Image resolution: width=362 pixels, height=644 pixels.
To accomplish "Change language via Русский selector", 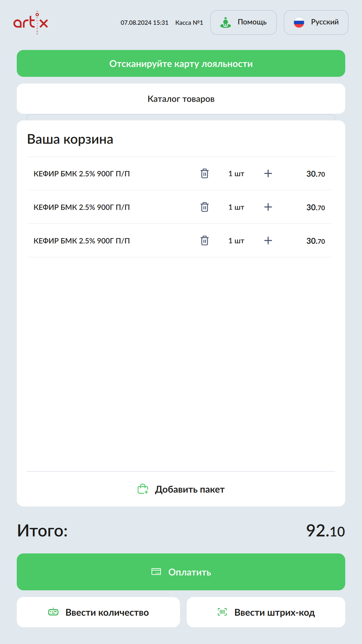I will coord(316,22).
